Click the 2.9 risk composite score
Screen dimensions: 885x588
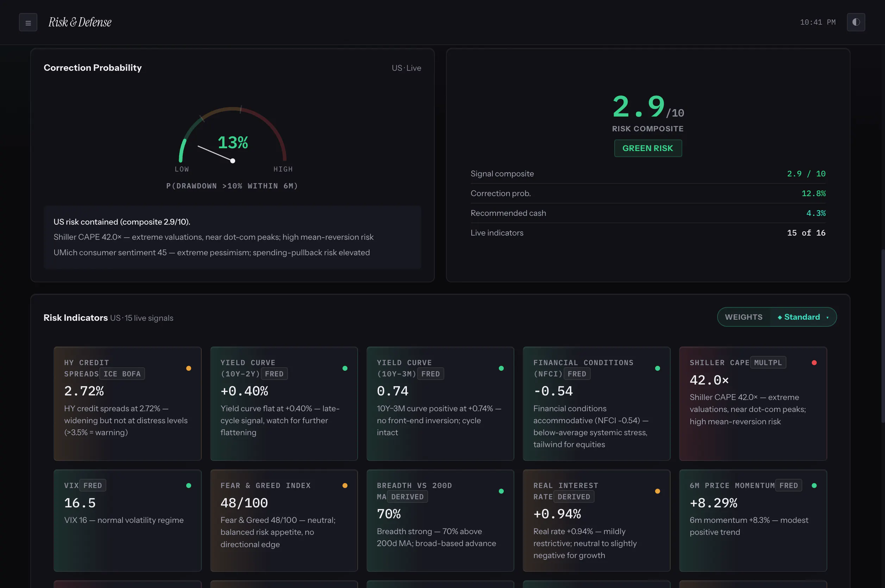639,106
